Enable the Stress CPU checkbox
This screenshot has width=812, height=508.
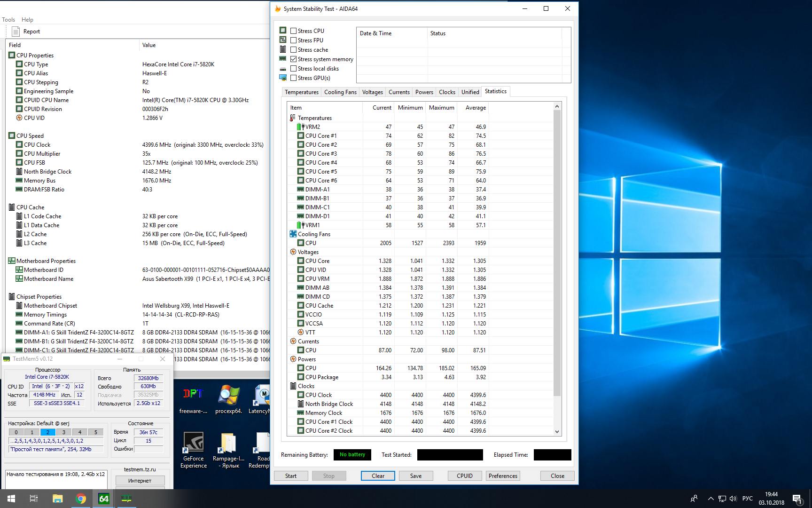[294, 31]
